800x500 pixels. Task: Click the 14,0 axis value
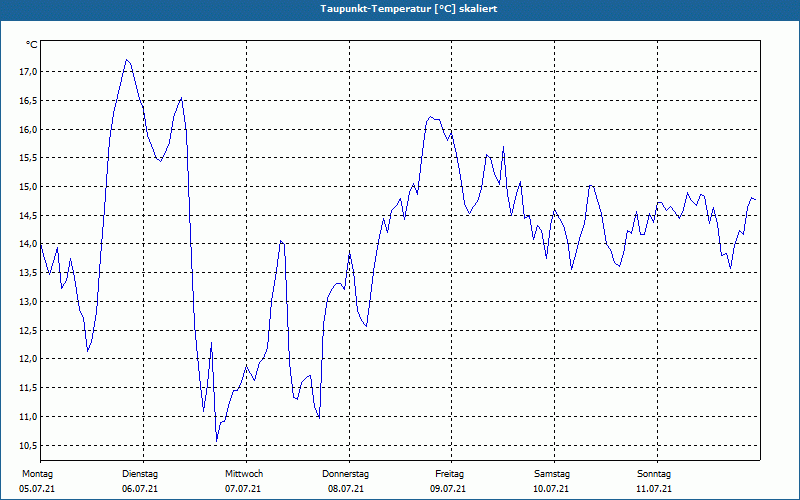(28, 244)
